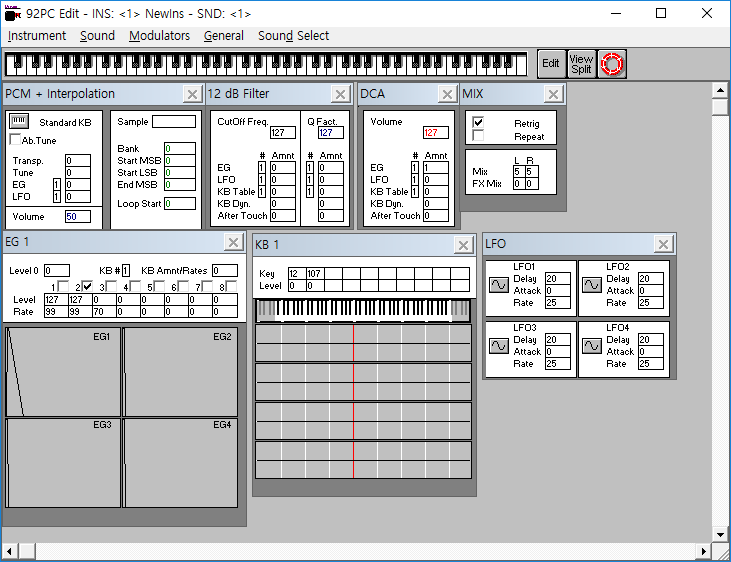The height and width of the screenshot is (562, 731).
Task: Click the LFO4 Attack field
Action: pyautogui.click(x=651, y=352)
